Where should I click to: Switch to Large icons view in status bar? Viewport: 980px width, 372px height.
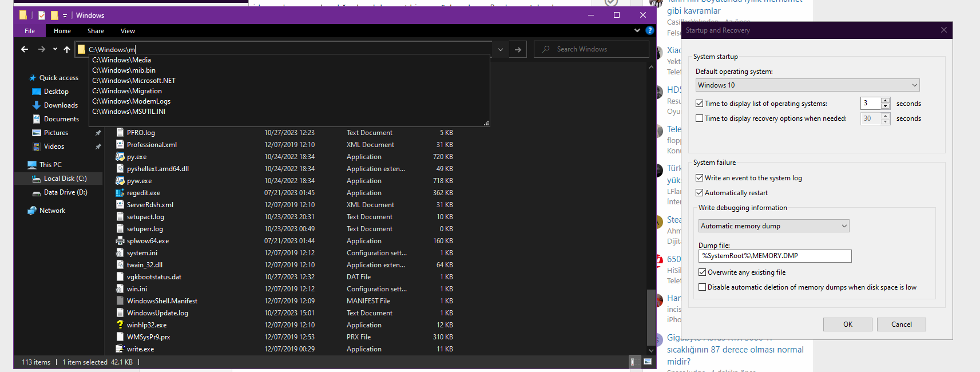[648, 362]
